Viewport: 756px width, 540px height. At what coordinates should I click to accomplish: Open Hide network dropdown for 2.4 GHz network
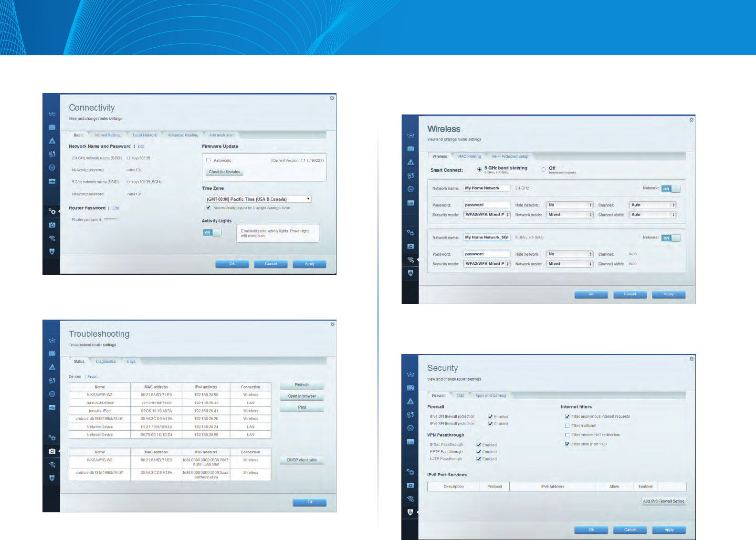(x=569, y=205)
